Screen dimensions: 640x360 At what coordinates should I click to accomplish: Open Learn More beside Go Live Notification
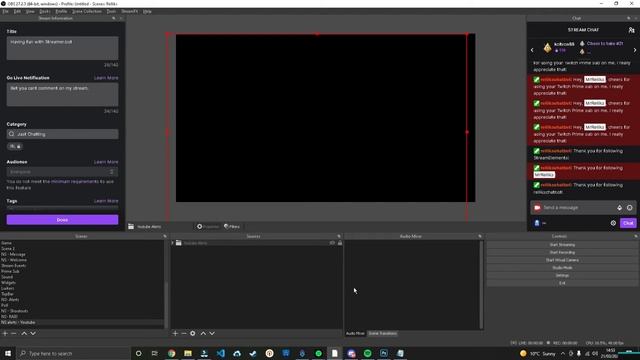pyautogui.click(x=106, y=78)
